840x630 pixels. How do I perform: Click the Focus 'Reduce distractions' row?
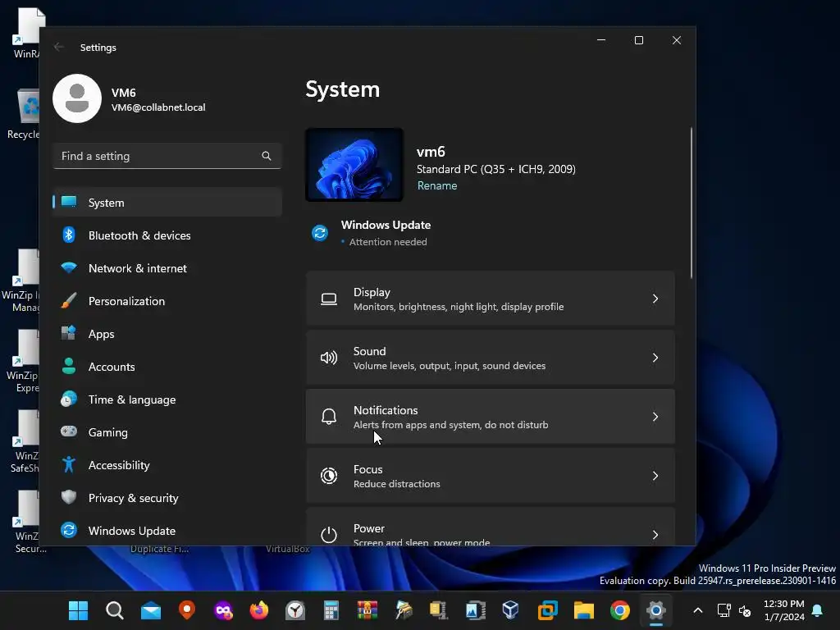click(491, 475)
